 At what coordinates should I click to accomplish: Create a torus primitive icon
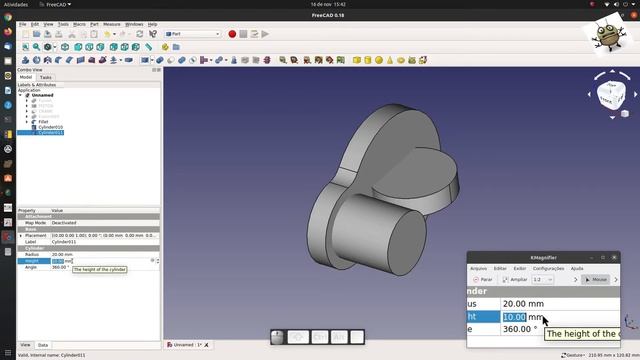401,60
